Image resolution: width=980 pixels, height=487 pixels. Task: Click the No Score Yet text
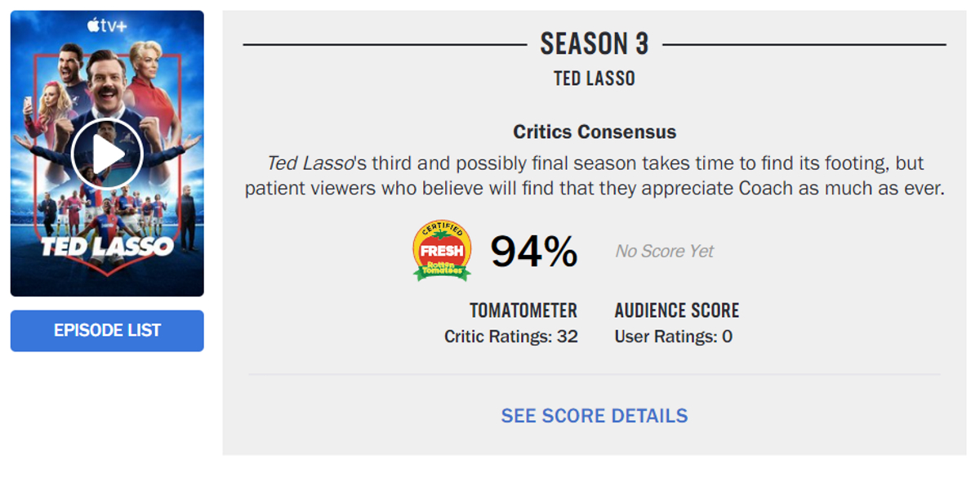664,252
